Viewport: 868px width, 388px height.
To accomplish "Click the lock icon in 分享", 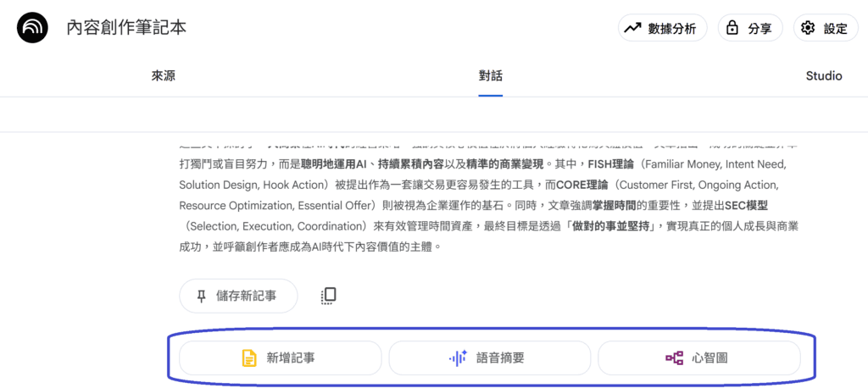I will click(732, 28).
